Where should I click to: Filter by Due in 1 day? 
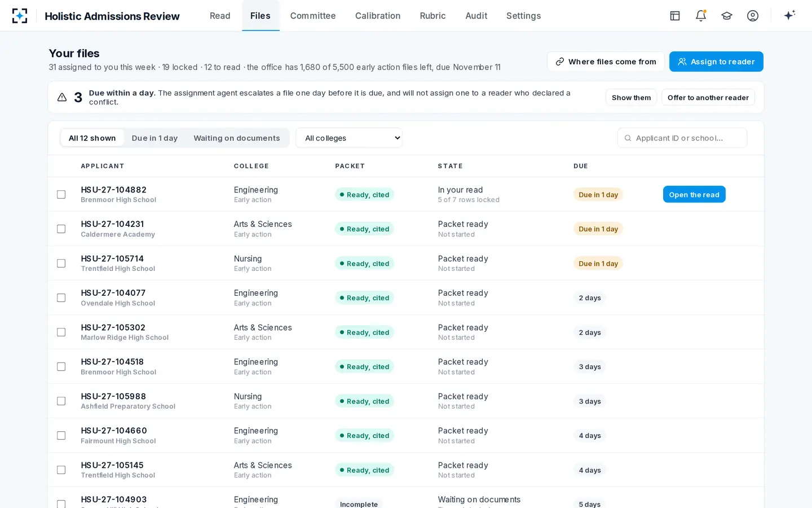155,138
